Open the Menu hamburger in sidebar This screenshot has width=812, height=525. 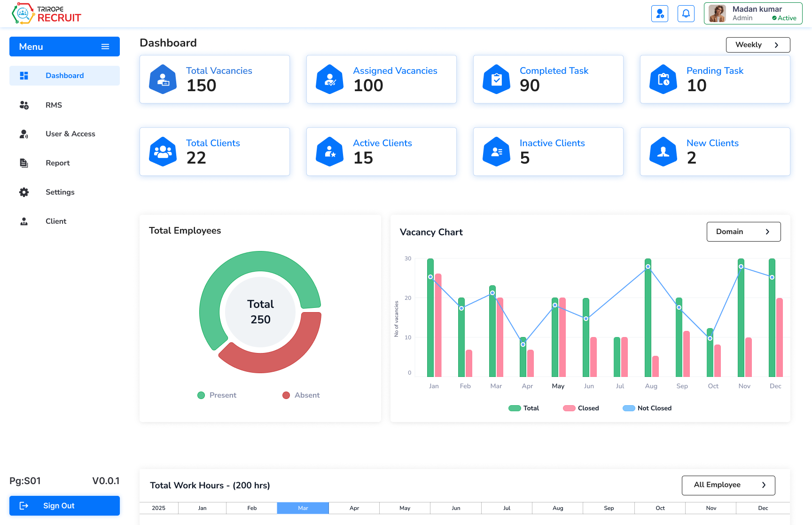(104, 47)
